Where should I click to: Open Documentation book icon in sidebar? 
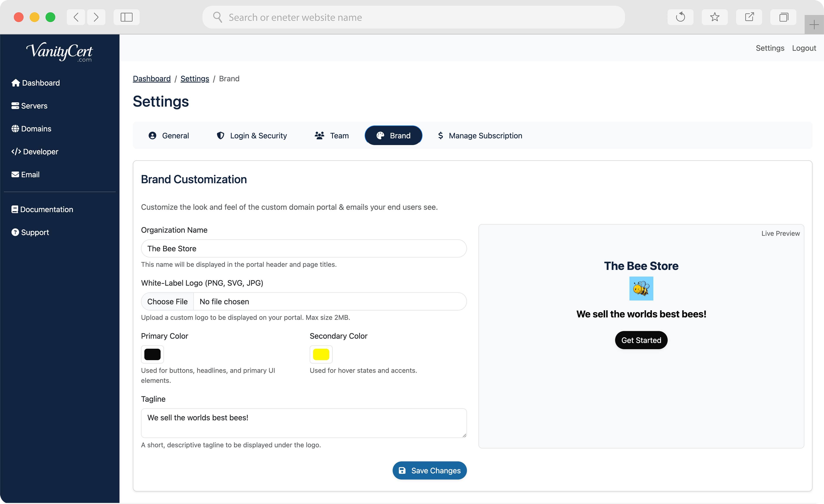(x=15, y=210)
